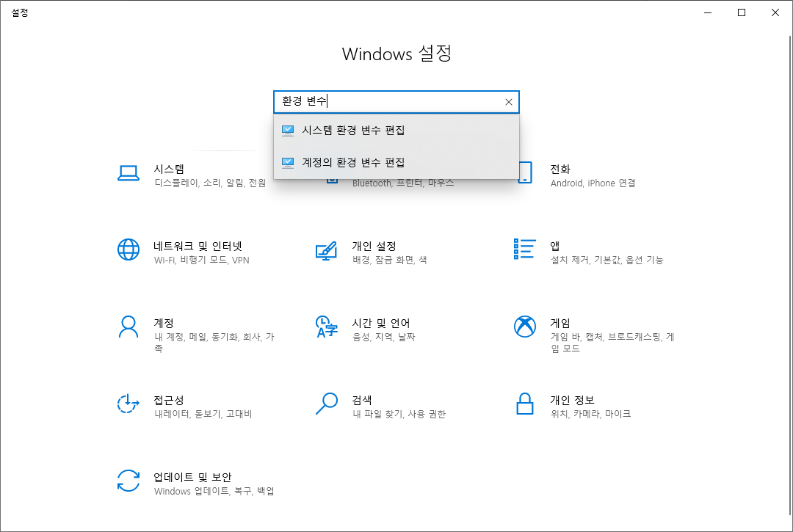The width and height of the screenshot is (793, 532).
Task: Click the 계정 person icon
Action: click(x=128, y=327)
